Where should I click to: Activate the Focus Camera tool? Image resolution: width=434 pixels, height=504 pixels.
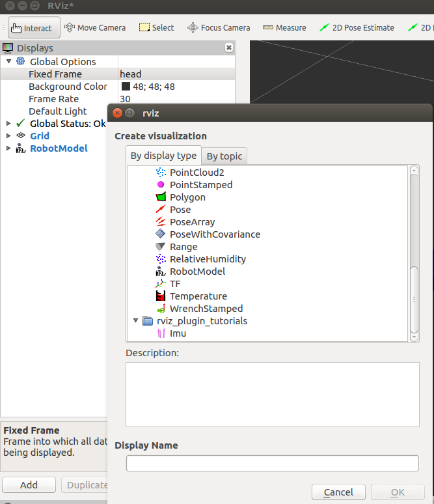219,27
